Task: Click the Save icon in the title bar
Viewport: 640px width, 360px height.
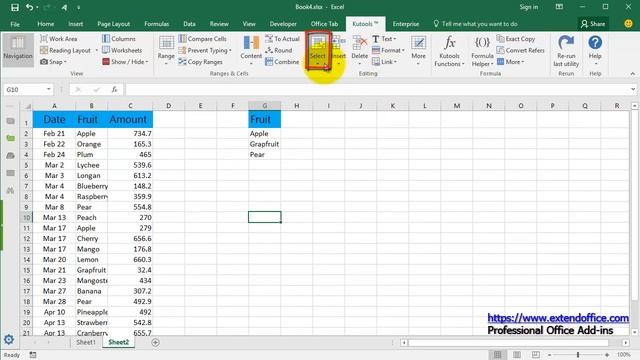Action: (15, 7)
